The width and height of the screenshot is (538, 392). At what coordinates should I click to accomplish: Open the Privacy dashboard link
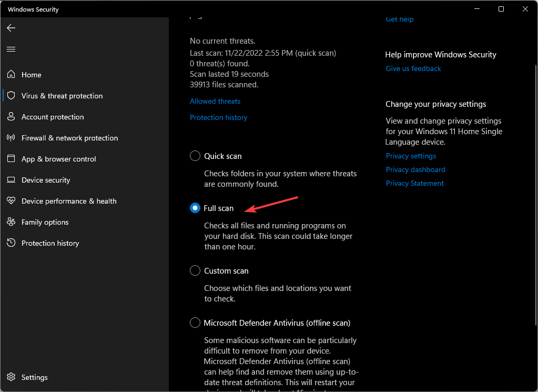pyautogui.click(x=415, y=169)
